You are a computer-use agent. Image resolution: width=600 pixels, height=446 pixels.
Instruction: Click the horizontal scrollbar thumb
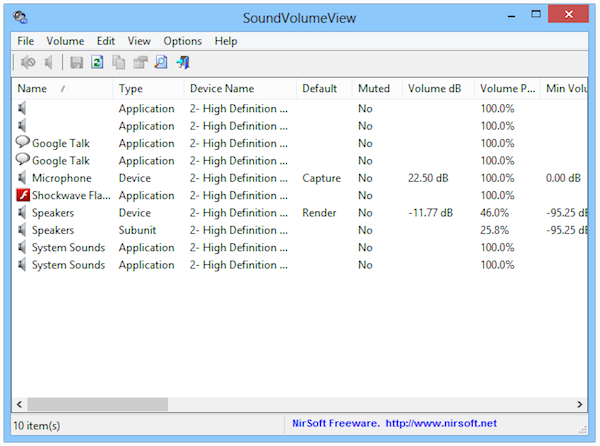coord(98,404)
